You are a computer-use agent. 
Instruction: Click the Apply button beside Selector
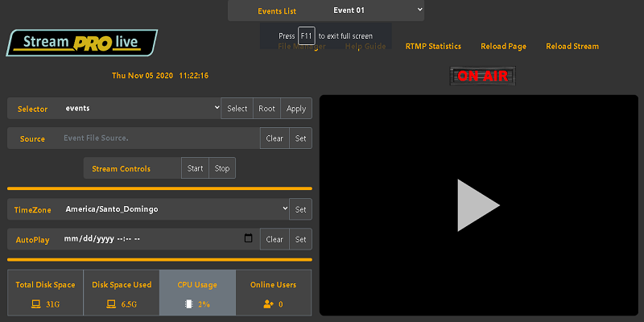coord(296,109)
